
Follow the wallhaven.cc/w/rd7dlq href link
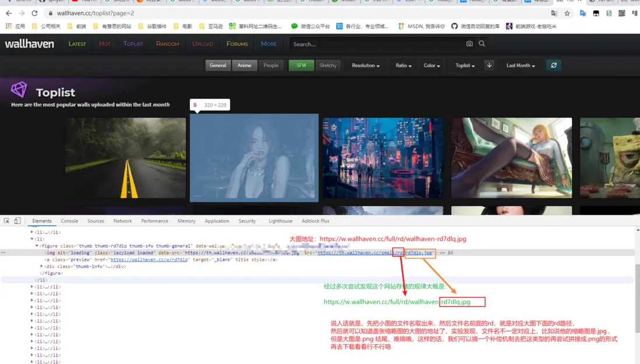point(149,260)
